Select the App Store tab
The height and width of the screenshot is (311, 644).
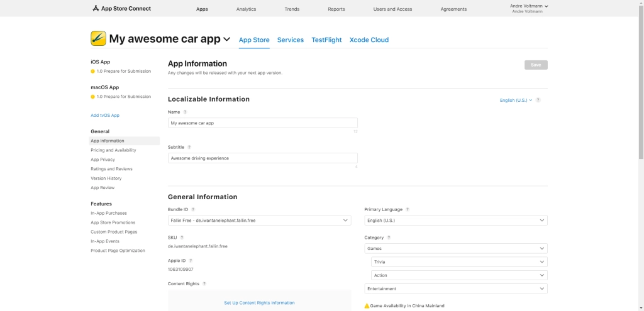click(254, 40)
